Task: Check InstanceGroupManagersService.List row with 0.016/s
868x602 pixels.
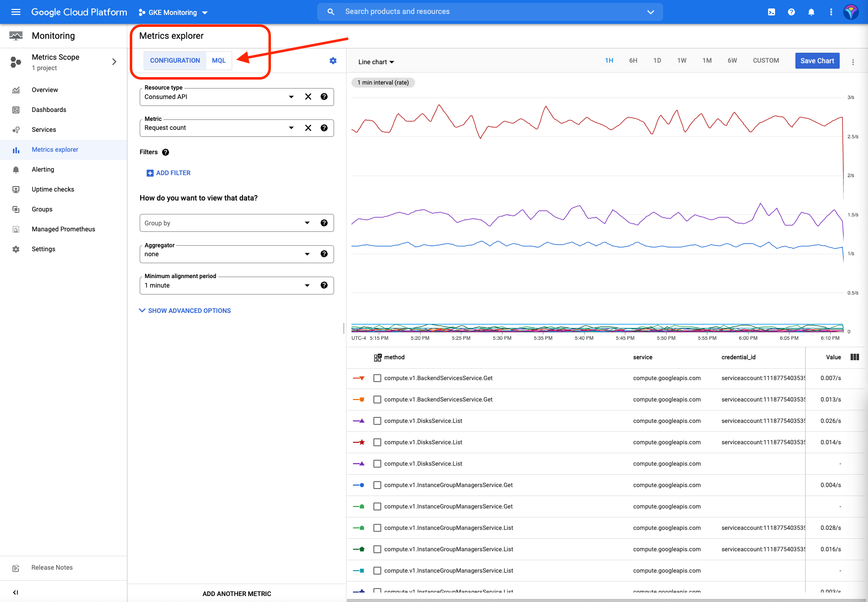Action: click(377, 549)
